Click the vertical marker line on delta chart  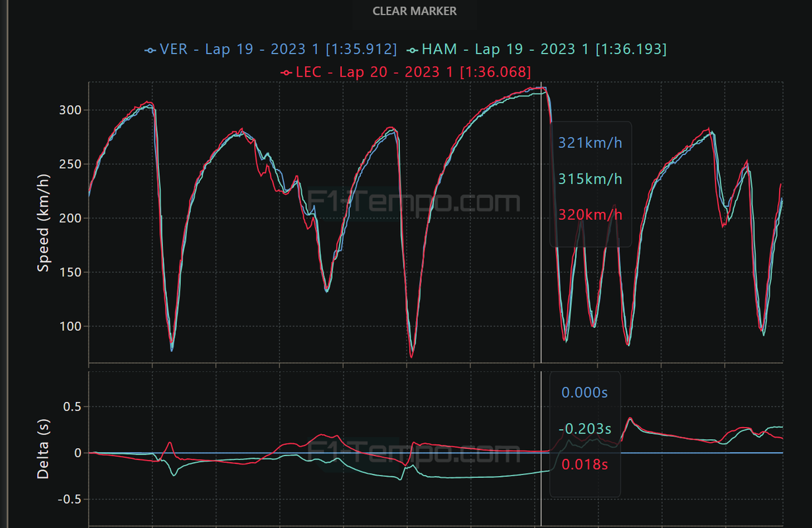(x=541, y=449)
